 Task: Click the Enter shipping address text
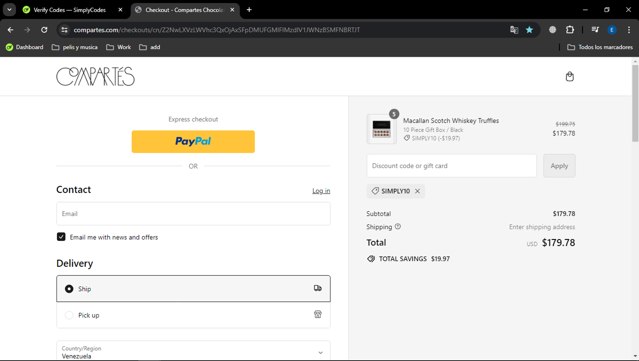(x=542, y=227)
